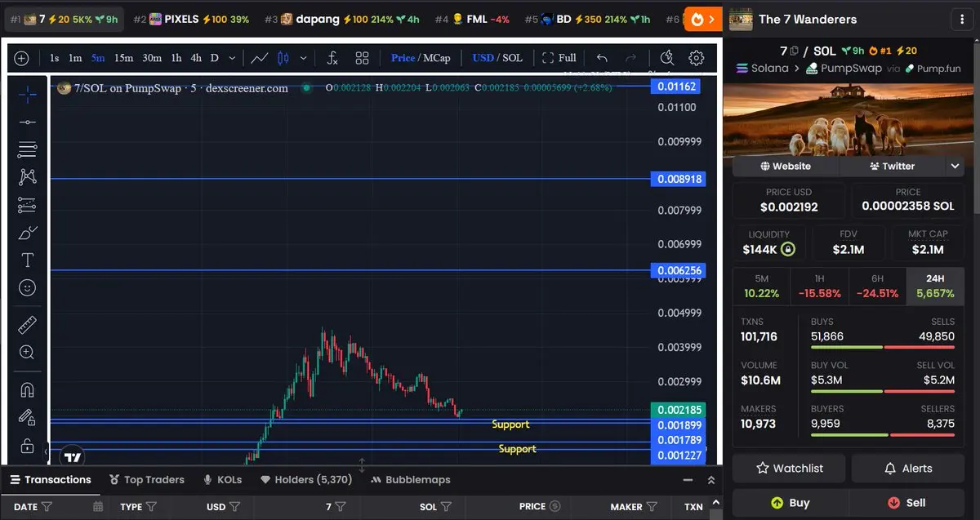
Task: Open the KOLs tab
Action: (223, 479)
